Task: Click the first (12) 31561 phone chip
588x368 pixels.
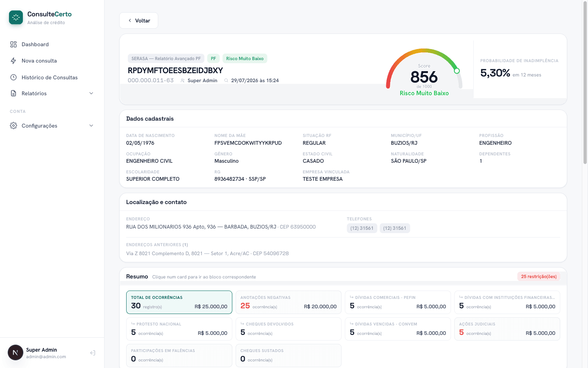Action: (x=362, y=228)
